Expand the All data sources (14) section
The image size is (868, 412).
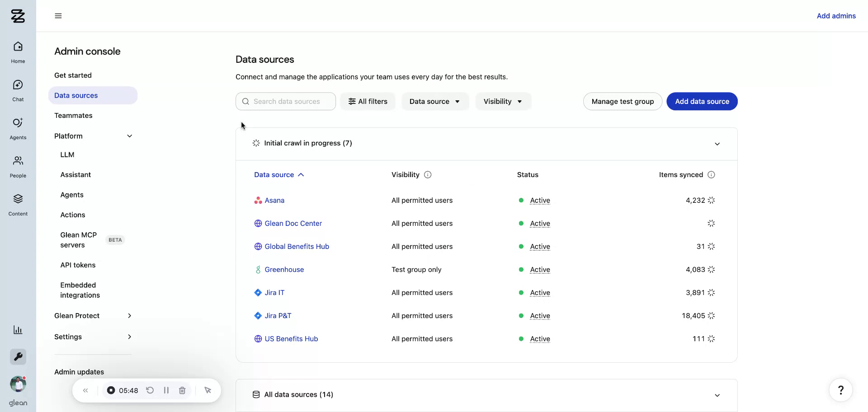coord(717,394)
